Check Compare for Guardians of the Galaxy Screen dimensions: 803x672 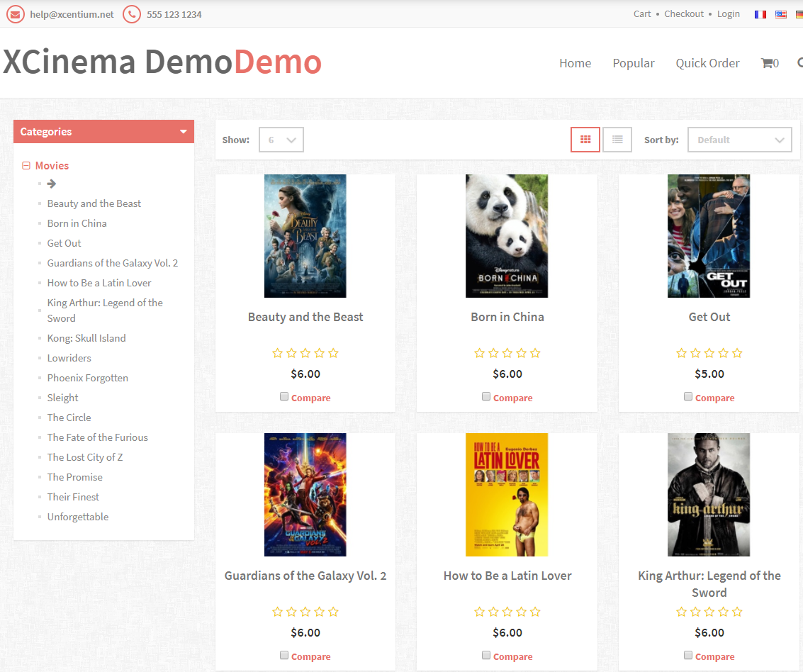pos(284,654)
